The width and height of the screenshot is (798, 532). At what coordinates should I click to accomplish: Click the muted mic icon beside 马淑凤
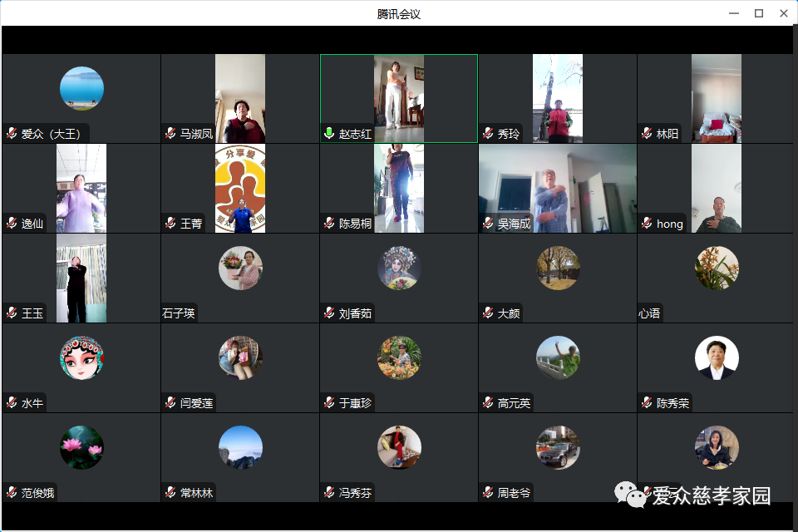(x=170, y=134)
